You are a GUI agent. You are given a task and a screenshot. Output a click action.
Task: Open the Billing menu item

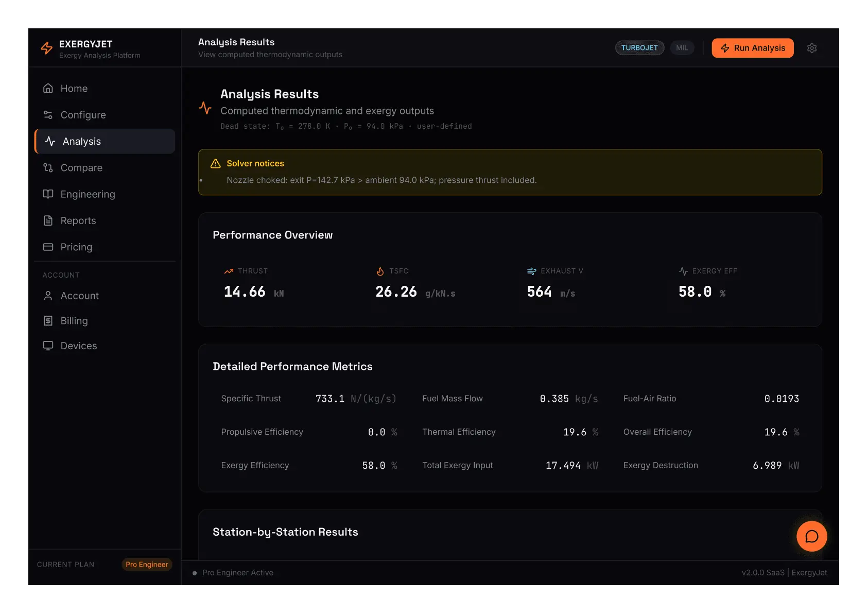105,320
